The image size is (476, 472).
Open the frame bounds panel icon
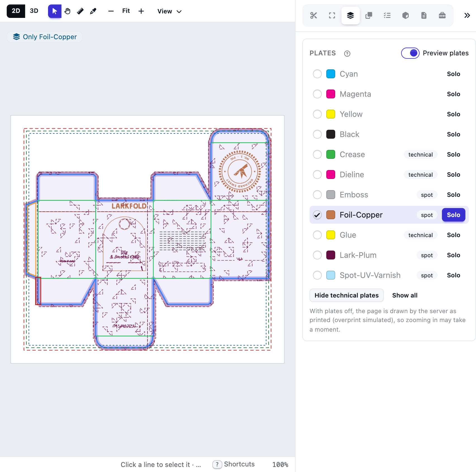pos(332,15)
